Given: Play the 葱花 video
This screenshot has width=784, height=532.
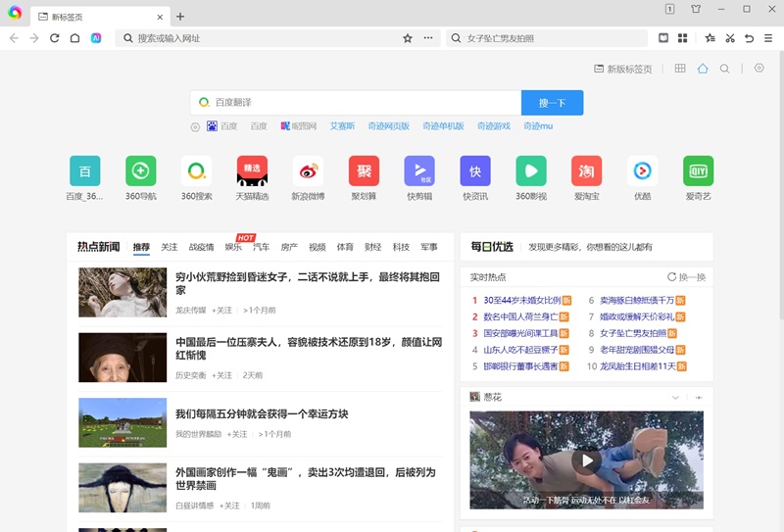Looking at the screenshot, I should (586, 460).
